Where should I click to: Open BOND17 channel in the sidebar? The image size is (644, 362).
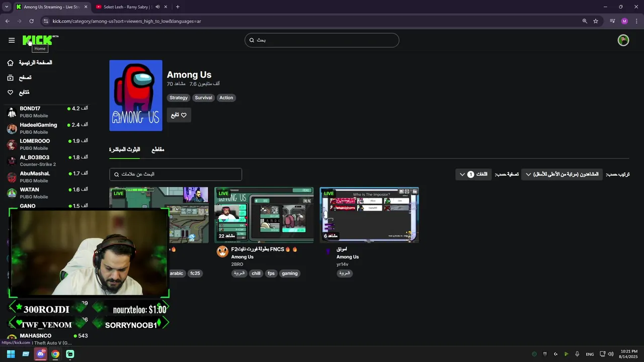coord(48,112)
